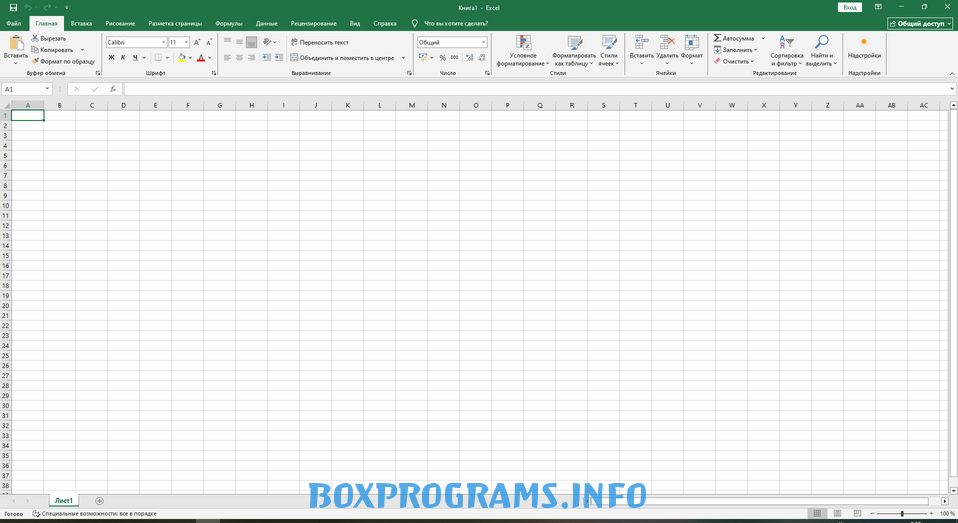This screenshot has height=523, width=958.
Task: Click Find and Select magnifier icon
Action: click(821, 43)
